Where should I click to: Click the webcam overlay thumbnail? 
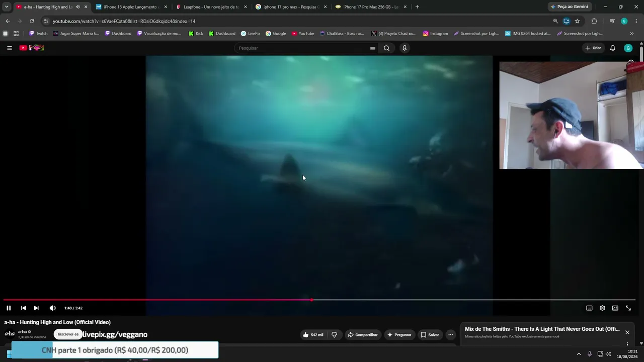(x=572, y=115)
